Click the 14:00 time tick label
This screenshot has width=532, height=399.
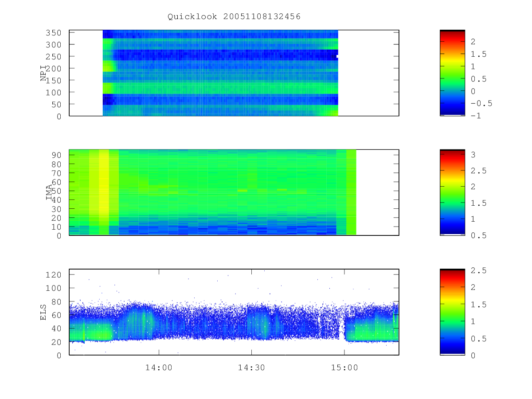tap(159, 368)
